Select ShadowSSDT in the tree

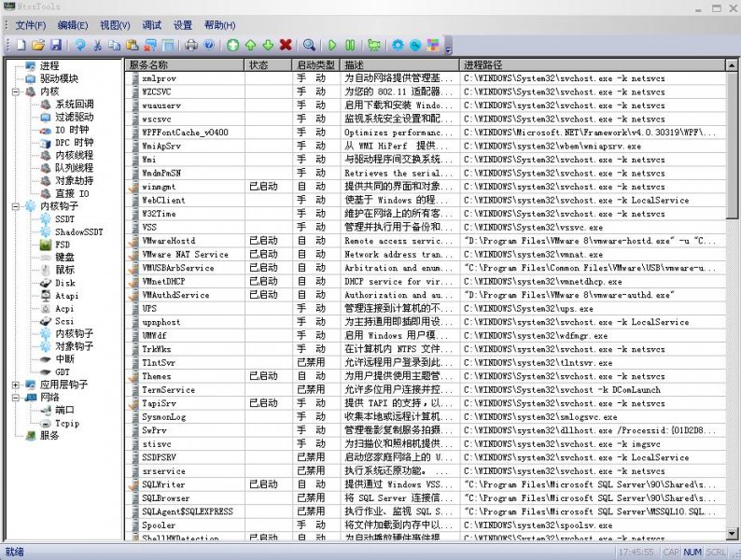(x=79, y=231)
